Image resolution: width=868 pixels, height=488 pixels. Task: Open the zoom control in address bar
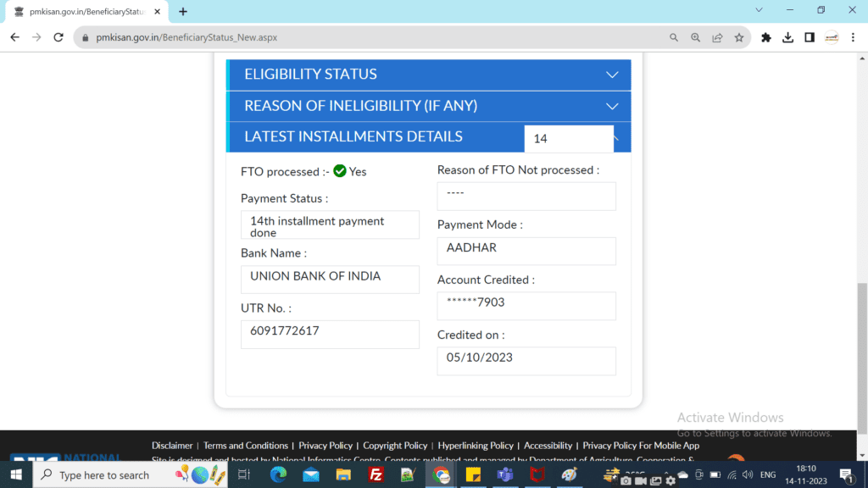tap(696, 37)
